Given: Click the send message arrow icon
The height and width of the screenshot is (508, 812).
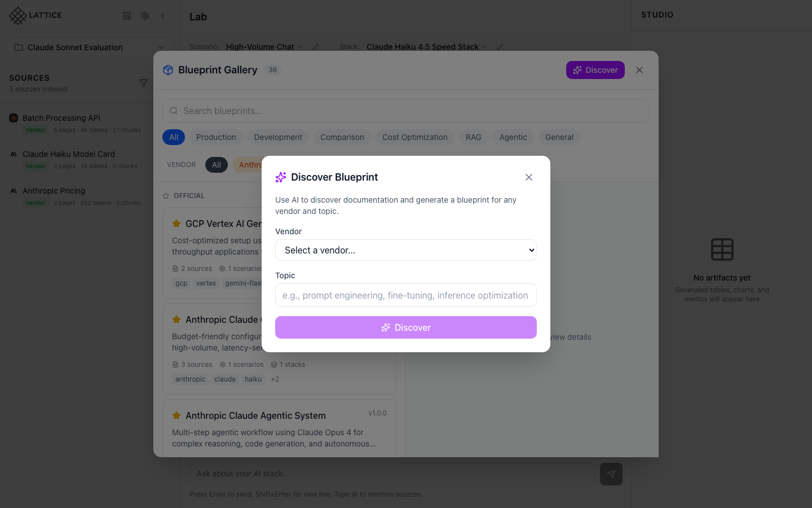Looking at the screenshot, I should click(611, 474).
